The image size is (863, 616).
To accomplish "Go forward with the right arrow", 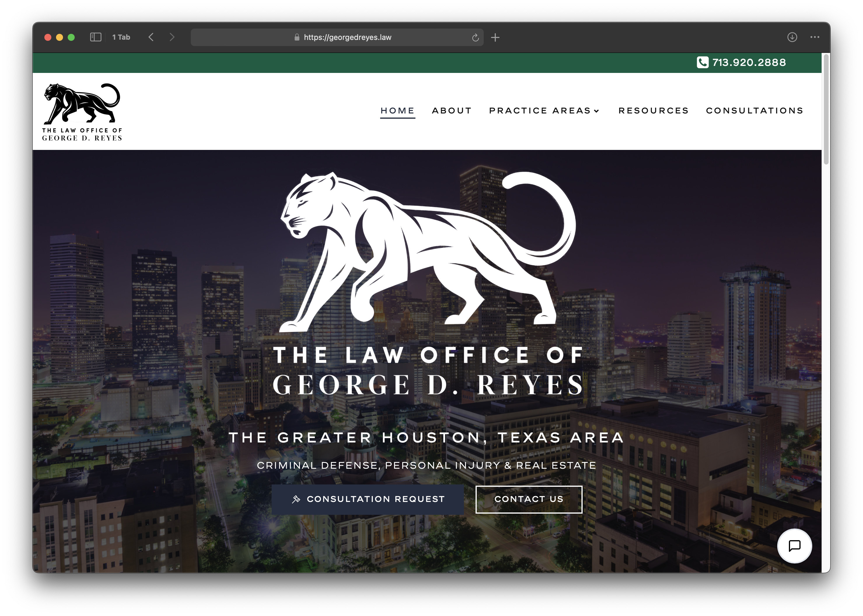I will [172, 37].
